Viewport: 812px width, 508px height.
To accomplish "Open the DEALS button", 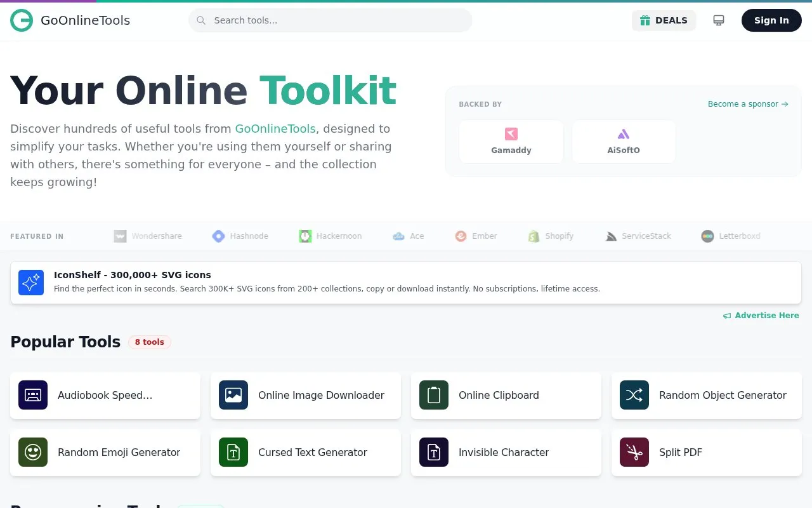I will coord(664,20).
